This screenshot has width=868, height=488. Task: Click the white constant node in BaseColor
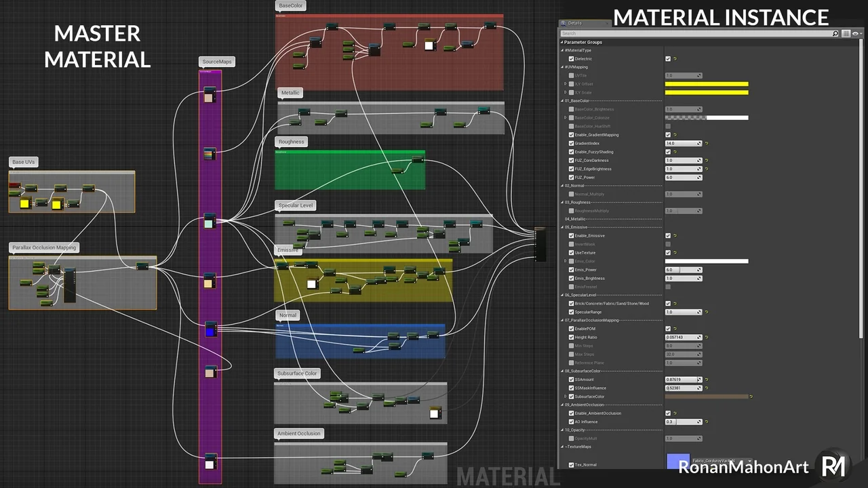tap(429, 45)
